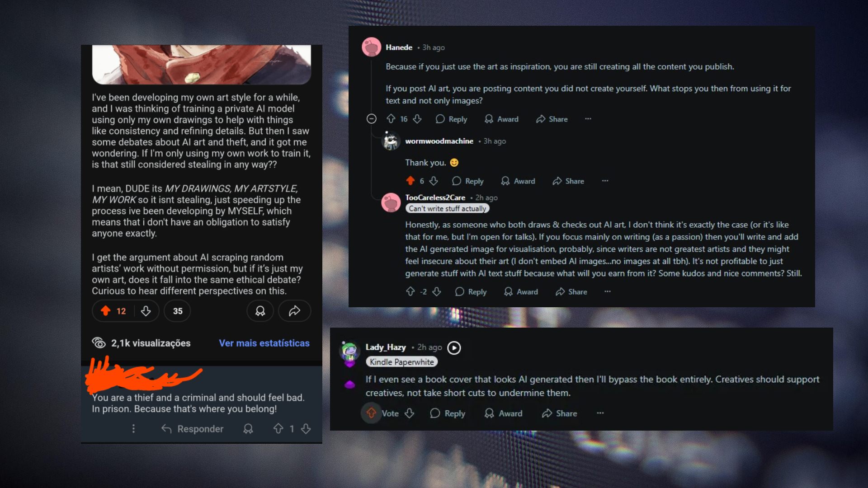Open the 35 comments button

click(178, 311)
